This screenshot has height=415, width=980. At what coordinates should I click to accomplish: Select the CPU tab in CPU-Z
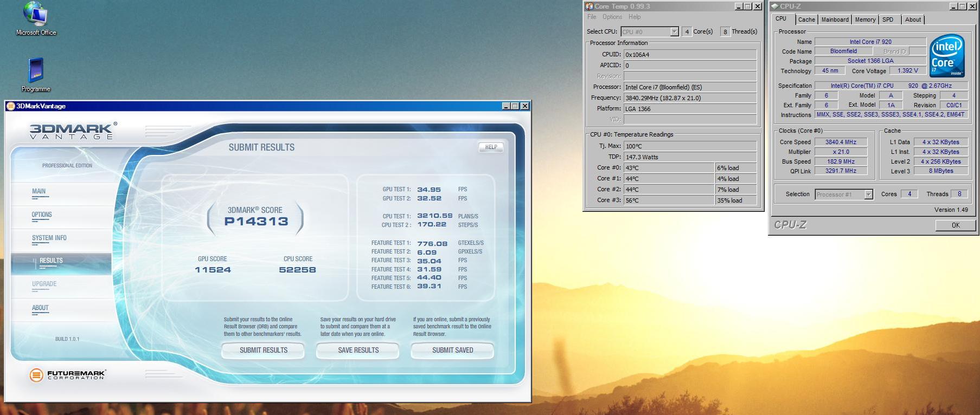point(781,18)
